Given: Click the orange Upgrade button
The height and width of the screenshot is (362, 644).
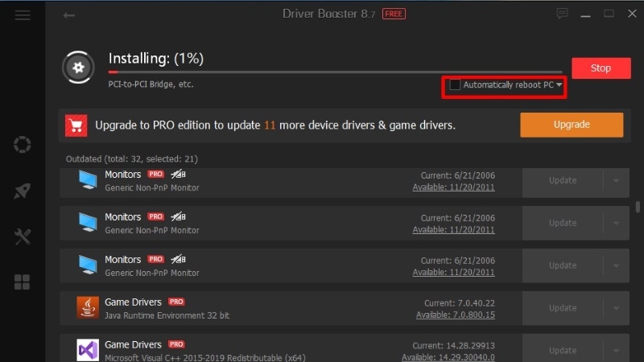Looking at the screenshot, I should 572,125.
